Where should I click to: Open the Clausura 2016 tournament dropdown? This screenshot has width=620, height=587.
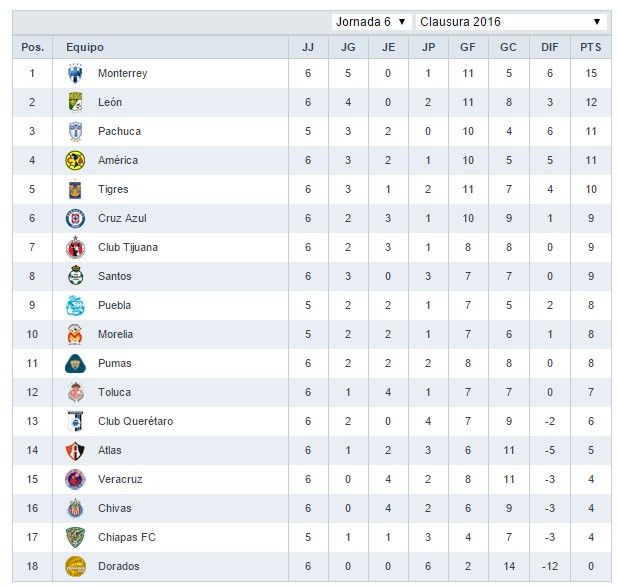click(510, 21)
